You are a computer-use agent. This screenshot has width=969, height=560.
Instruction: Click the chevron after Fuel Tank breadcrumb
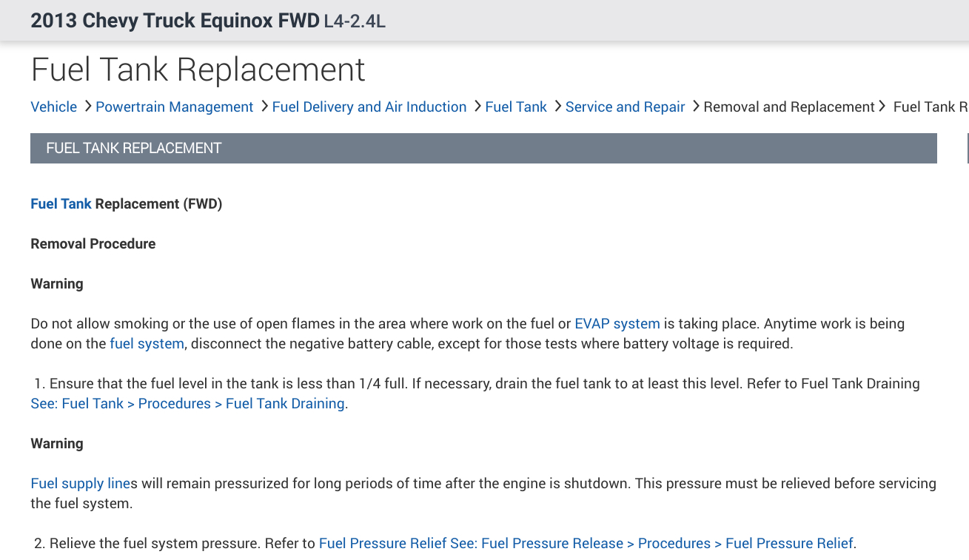(557, 107)
